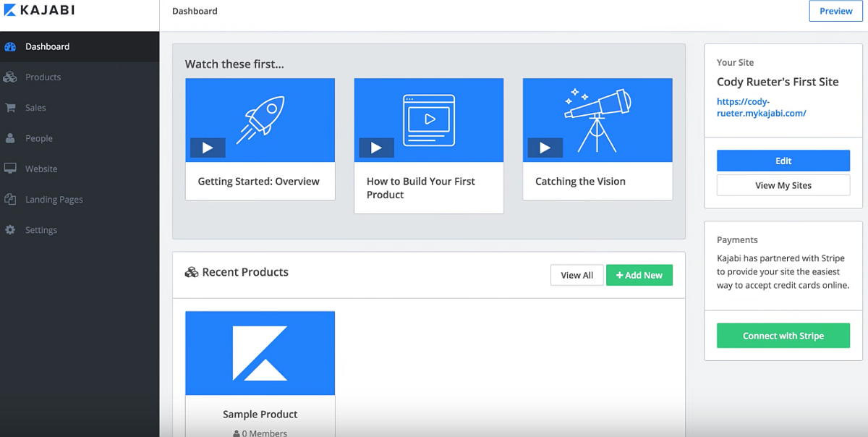This screenshot has width=868, height=437.
Task: Play the Catching the Vision video
Action: 545,148
